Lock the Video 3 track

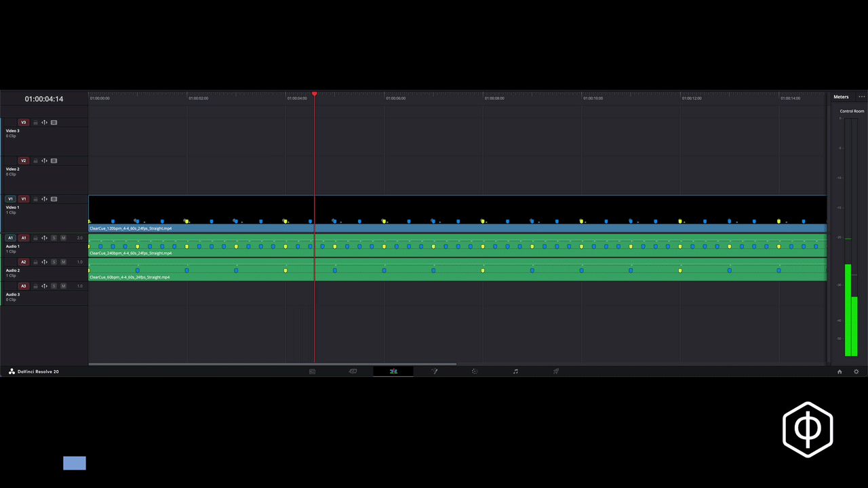coord(35,123)
